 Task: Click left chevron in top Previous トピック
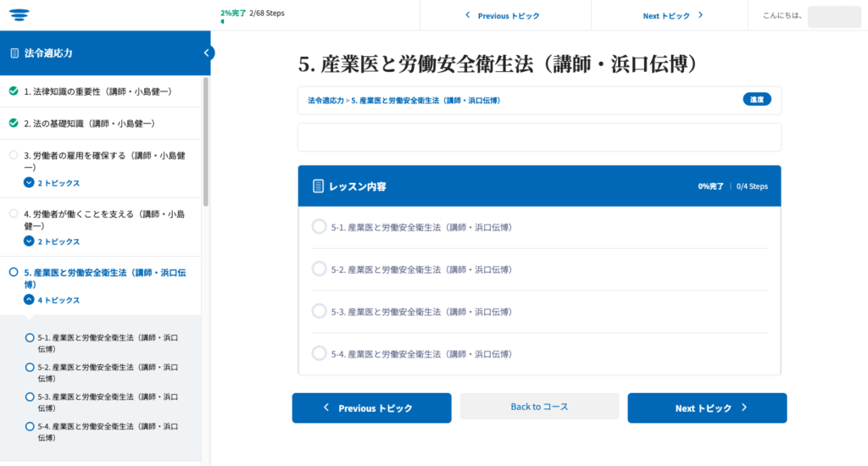pos(467,15)
